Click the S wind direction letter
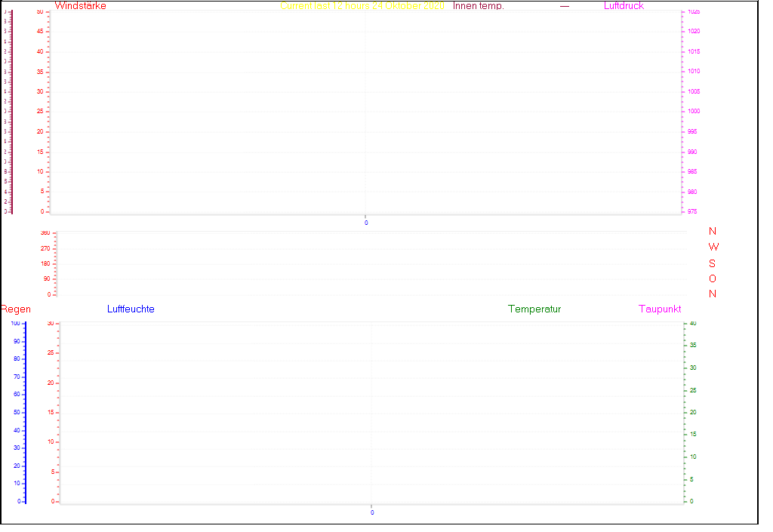773x532 pixels. click(x=713, y=263)
